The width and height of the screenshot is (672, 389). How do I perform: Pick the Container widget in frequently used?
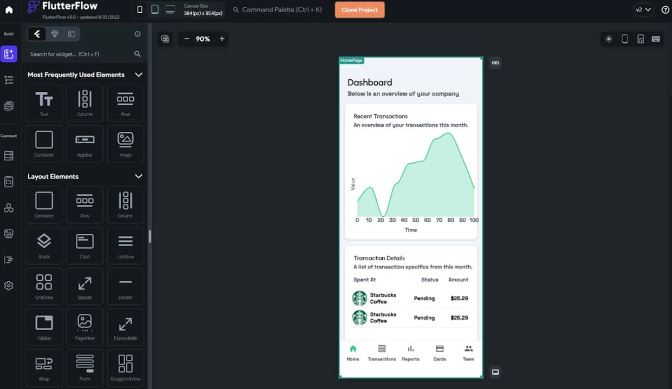44,144
